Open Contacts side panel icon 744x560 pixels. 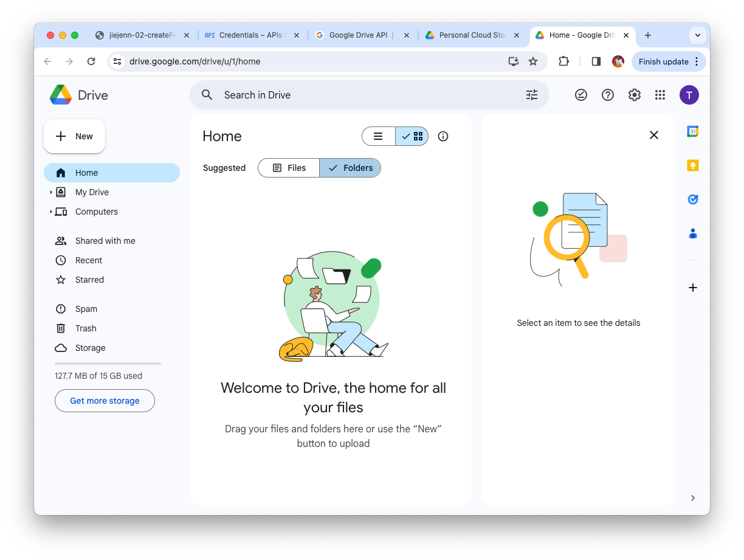point(692,233)
